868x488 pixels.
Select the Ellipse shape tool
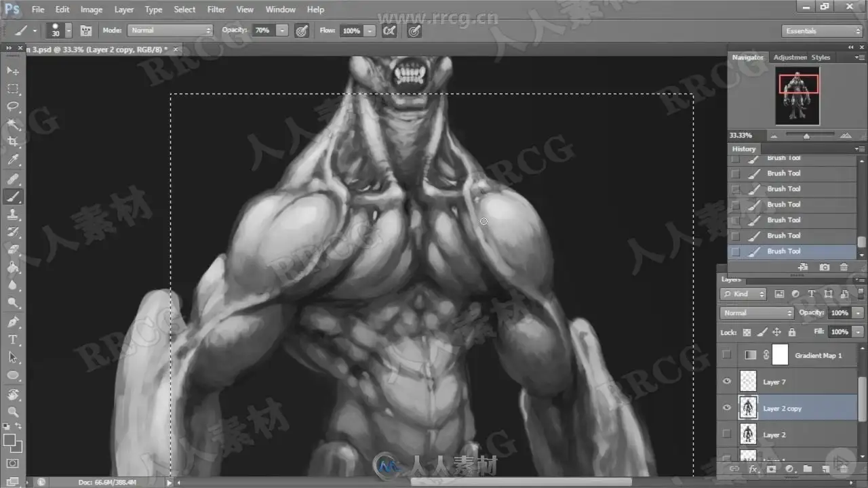(x=13, y=375)
